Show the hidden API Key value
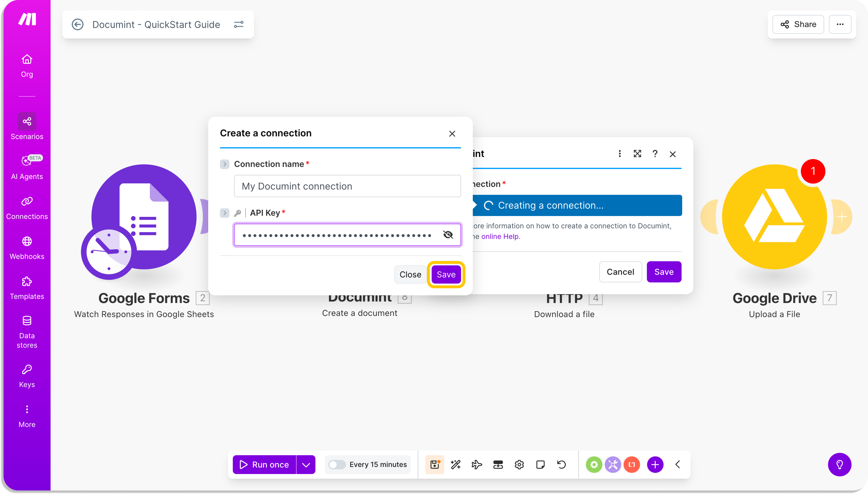This screenshot has height=494, width=868. [x=448, y=235]
